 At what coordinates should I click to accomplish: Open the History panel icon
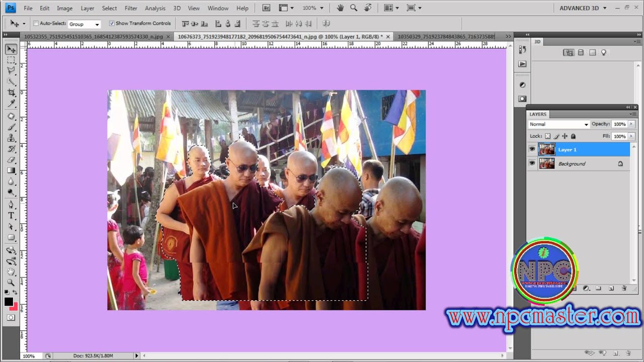tap(522, 49)
